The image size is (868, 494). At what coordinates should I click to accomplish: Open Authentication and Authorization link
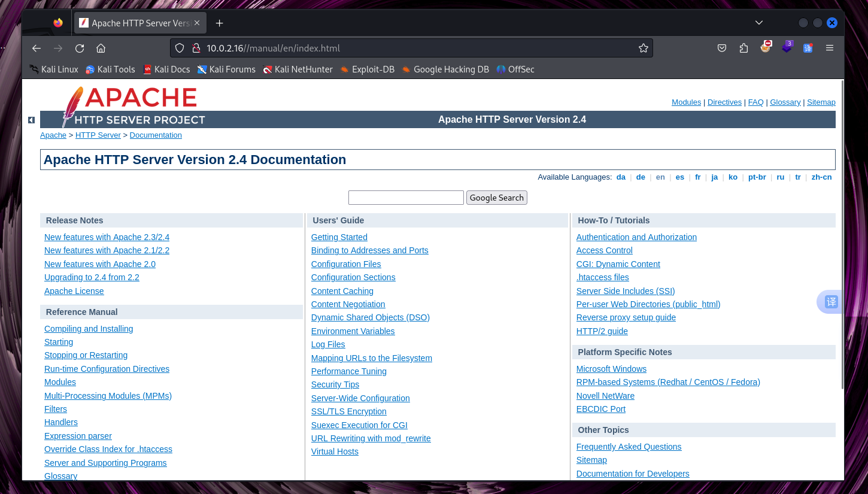pos(636,237)
